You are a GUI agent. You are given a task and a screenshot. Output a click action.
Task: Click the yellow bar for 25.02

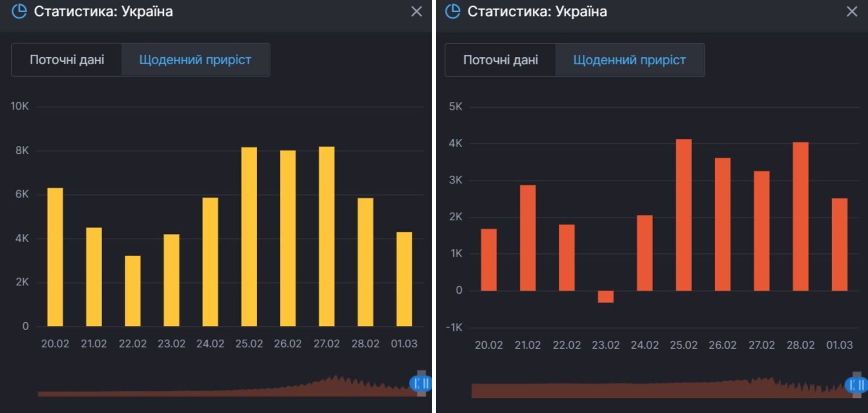click(249, 237)
